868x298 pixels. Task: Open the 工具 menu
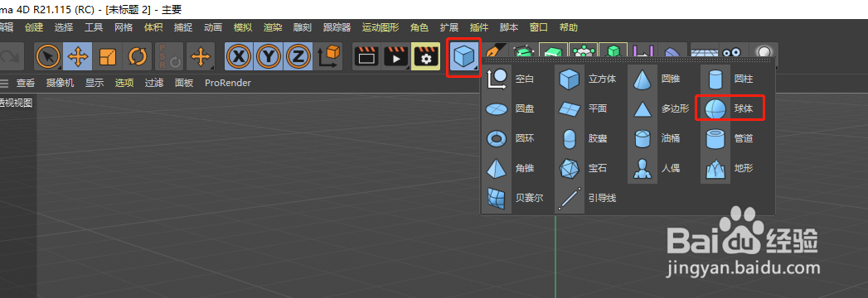(94, 27)
